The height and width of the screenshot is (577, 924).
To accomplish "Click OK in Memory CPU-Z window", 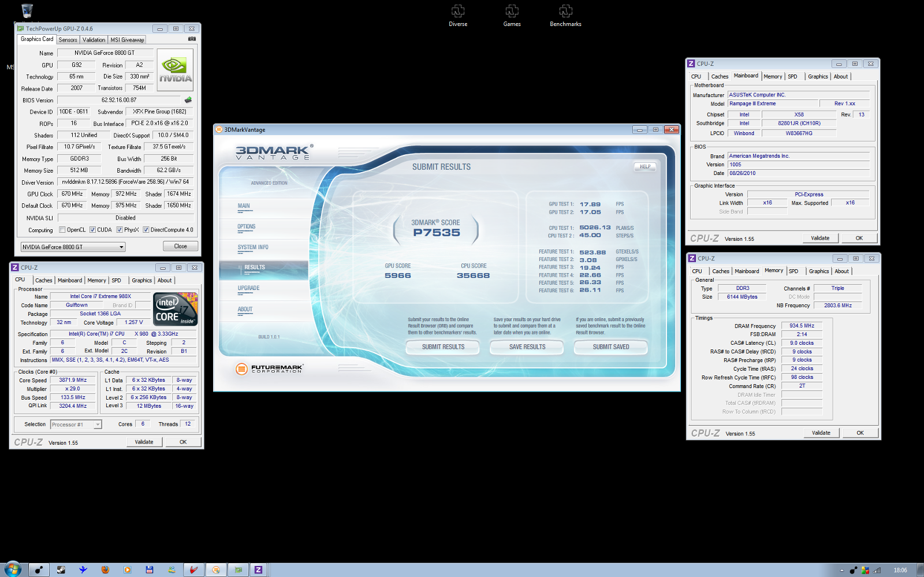I will pyautogui.click(x=860, y=433).
